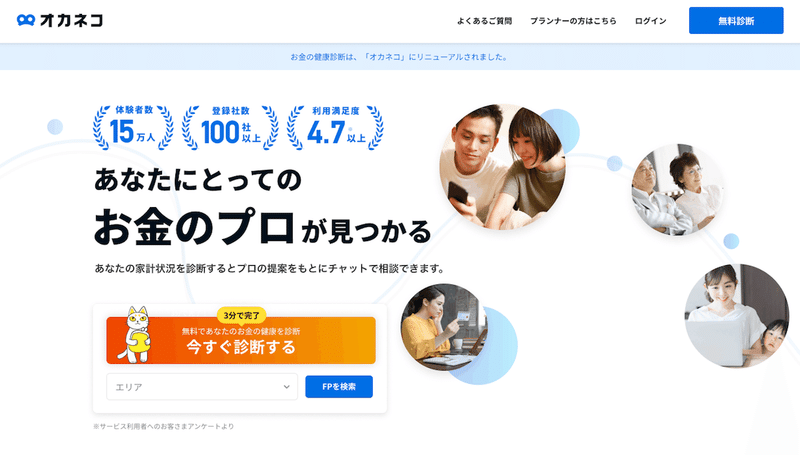Click the mother and child laptop photo

pyautogui.click(x=737, y=316)
